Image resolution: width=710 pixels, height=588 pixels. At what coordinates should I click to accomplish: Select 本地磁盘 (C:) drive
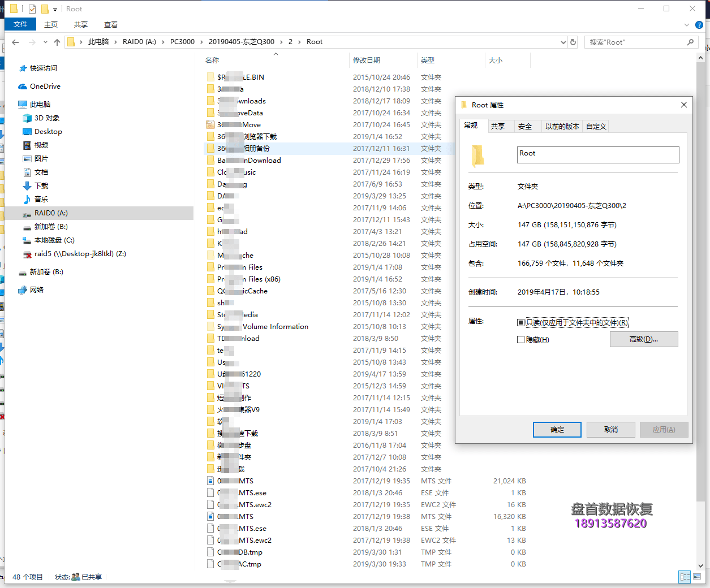[x=49, y=240]
